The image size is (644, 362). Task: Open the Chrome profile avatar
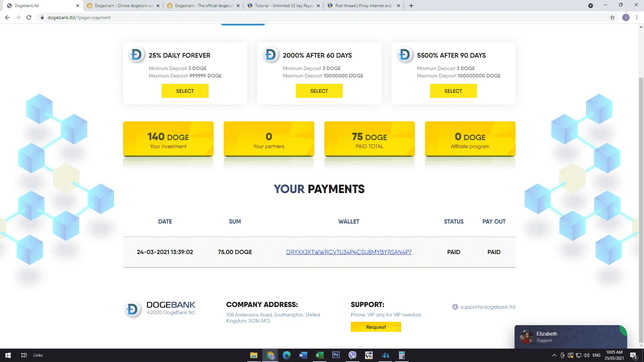pos(626,17)
